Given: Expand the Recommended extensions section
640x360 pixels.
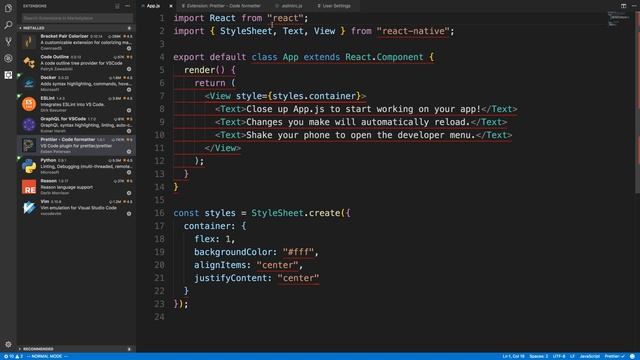Looking at the screenshot, I should pyautogui.click(x=75, y=349).
